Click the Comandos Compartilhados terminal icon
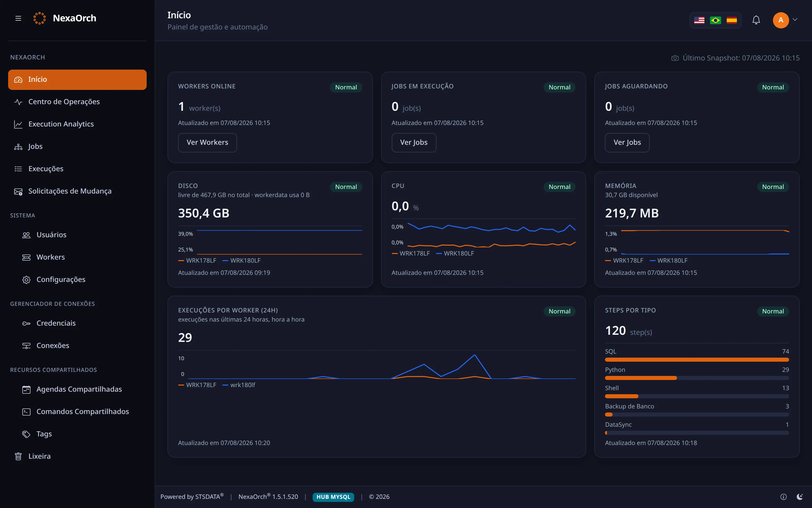The width and height of the screenshot is (812, 508). pyautogui.click(x=26, y=411)
